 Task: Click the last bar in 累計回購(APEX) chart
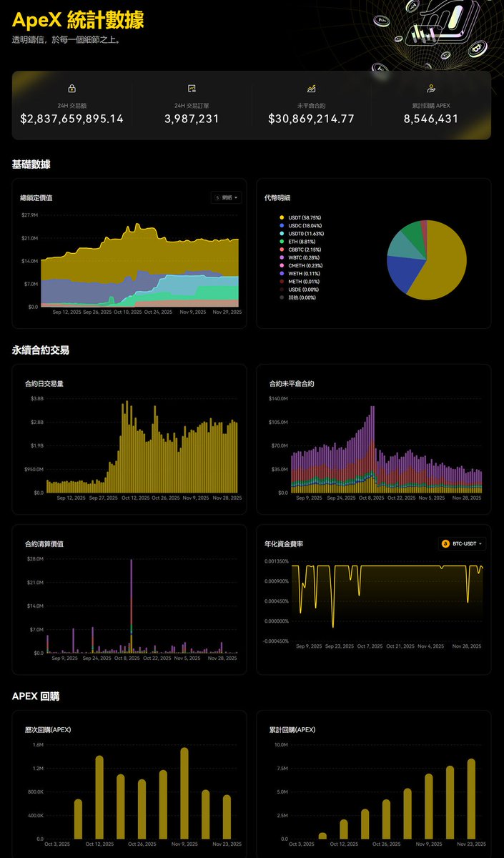[x=471, y=799]
